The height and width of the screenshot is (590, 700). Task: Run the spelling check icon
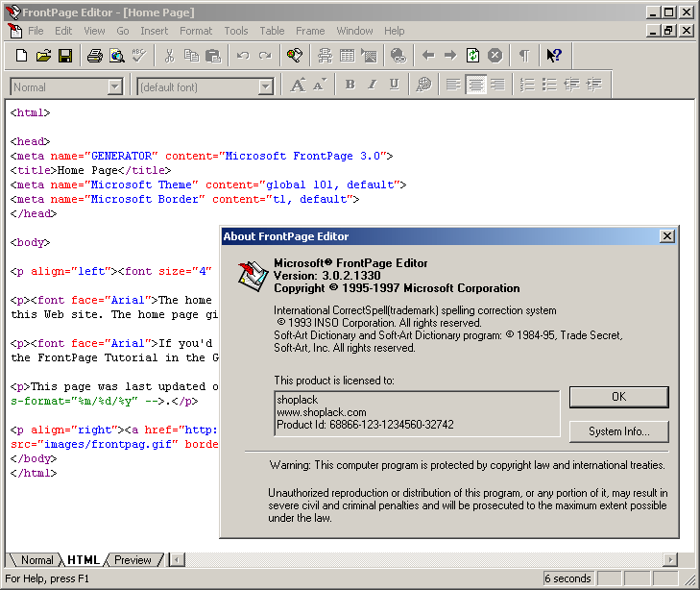pyautogui.click(x=139, y=56)
